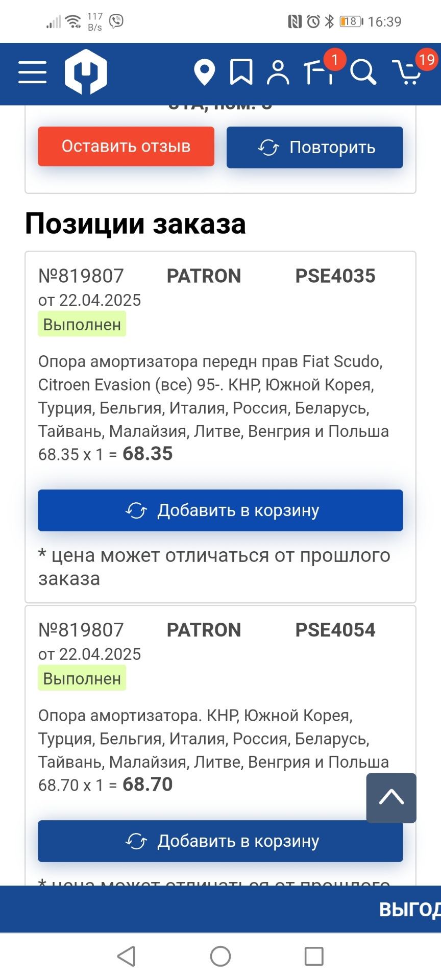The width and height of the screenshot is (441, 980).
Task: Open saved bookmarks icon
Action: click(x=241, y=72)
